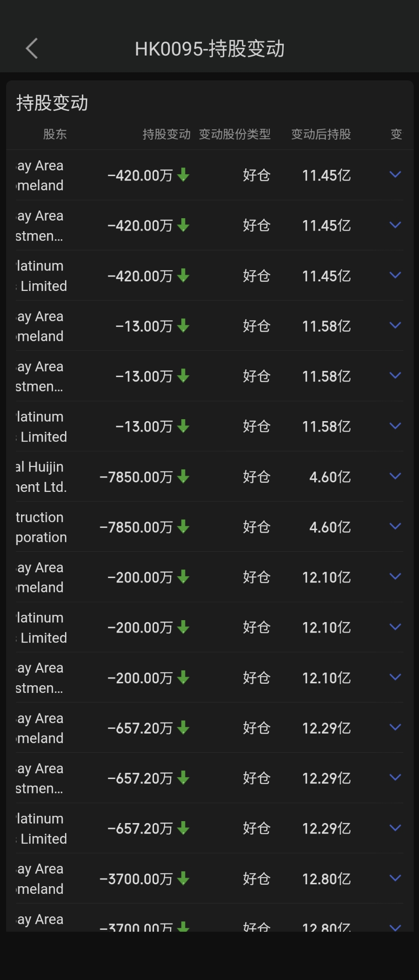419x980 pixels.
Task: Expand the first -657.20万 row chevron
Action: coord(395,727)
